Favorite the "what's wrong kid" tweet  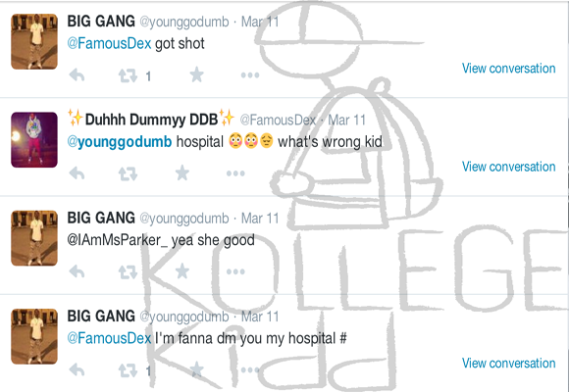pos(182,173)
